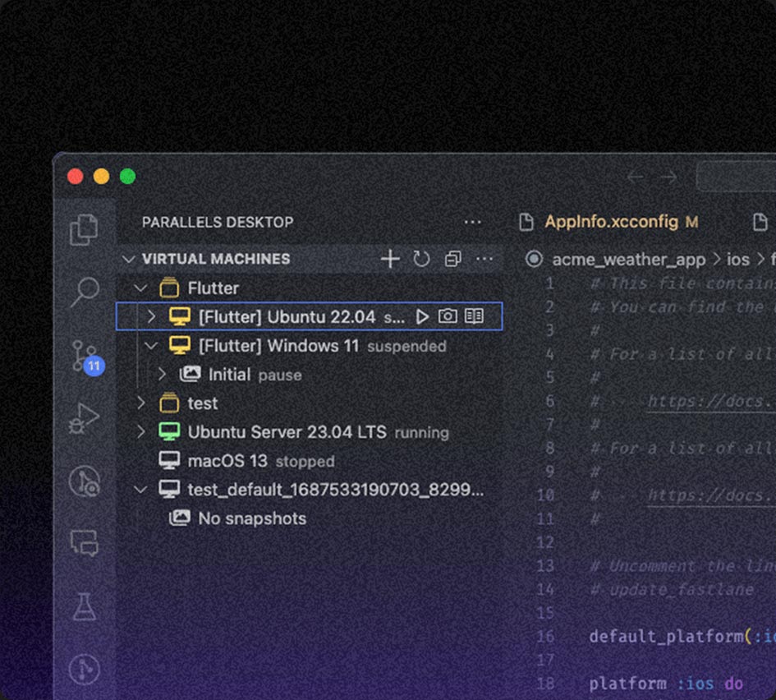Open the Testing flask icon in sidebar

[83, 606]
